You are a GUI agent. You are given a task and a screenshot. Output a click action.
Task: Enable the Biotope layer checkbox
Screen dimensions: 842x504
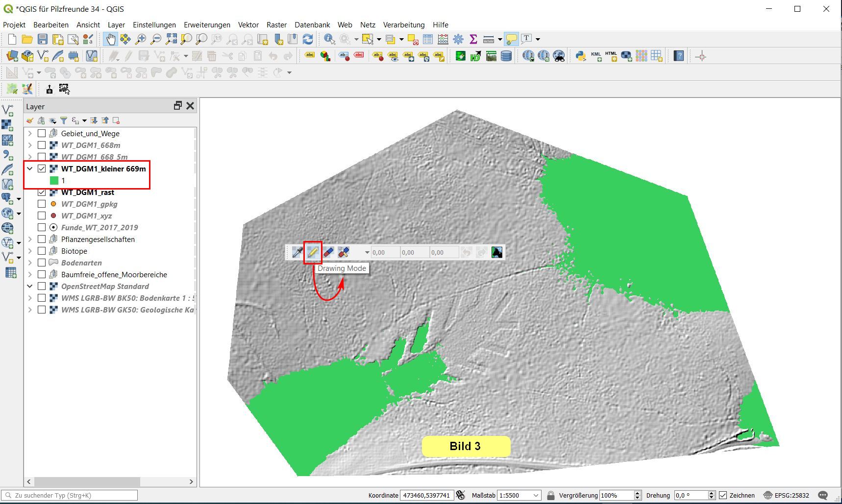click(x=42, y=251)
